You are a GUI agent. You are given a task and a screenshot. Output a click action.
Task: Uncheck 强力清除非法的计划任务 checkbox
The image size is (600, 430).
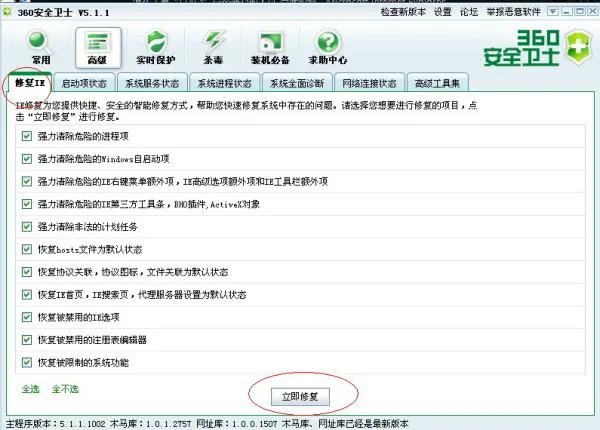pos(26,225)
